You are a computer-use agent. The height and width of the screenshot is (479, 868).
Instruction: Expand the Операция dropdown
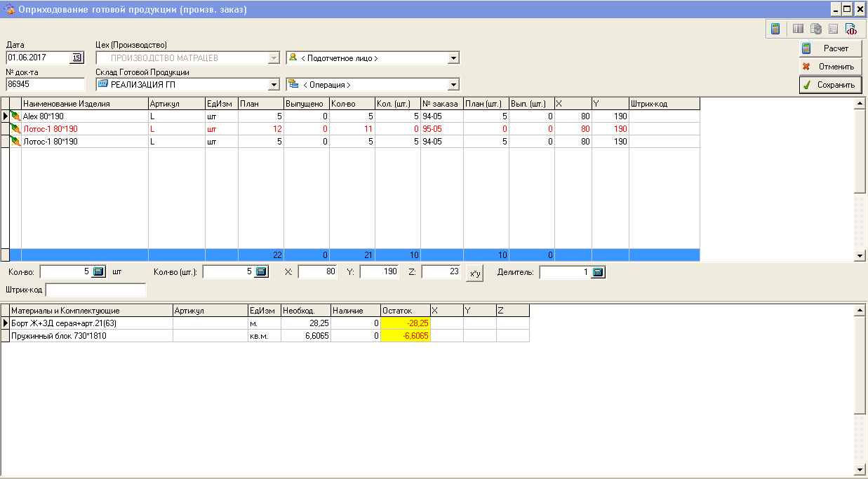[453, 85]
